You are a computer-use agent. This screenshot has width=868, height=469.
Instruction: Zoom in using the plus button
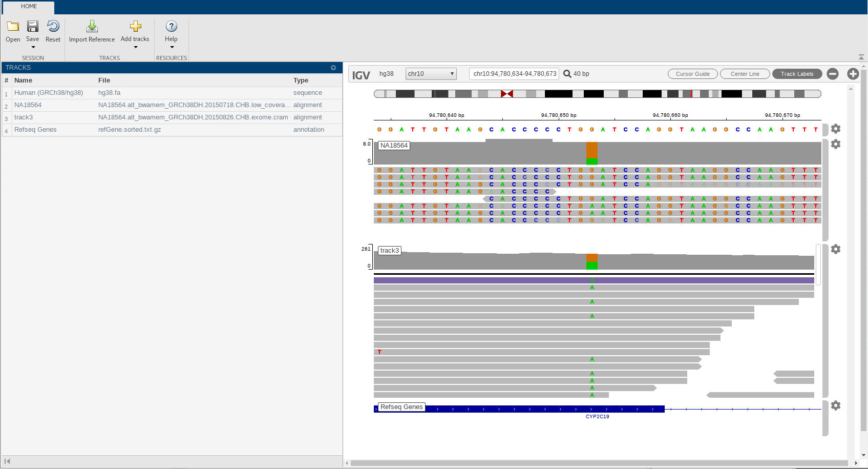point(853,73)
